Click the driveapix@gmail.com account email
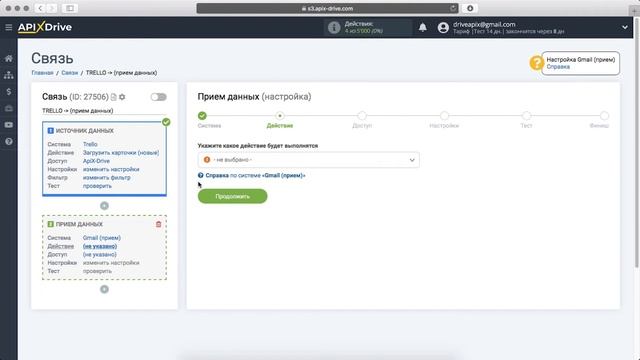Viewport: 640px width, 360px height. [x=484, y=24]
